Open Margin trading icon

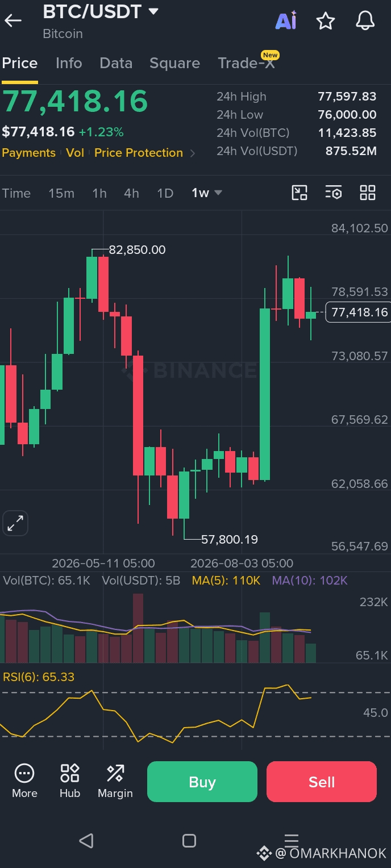(115, 781)
